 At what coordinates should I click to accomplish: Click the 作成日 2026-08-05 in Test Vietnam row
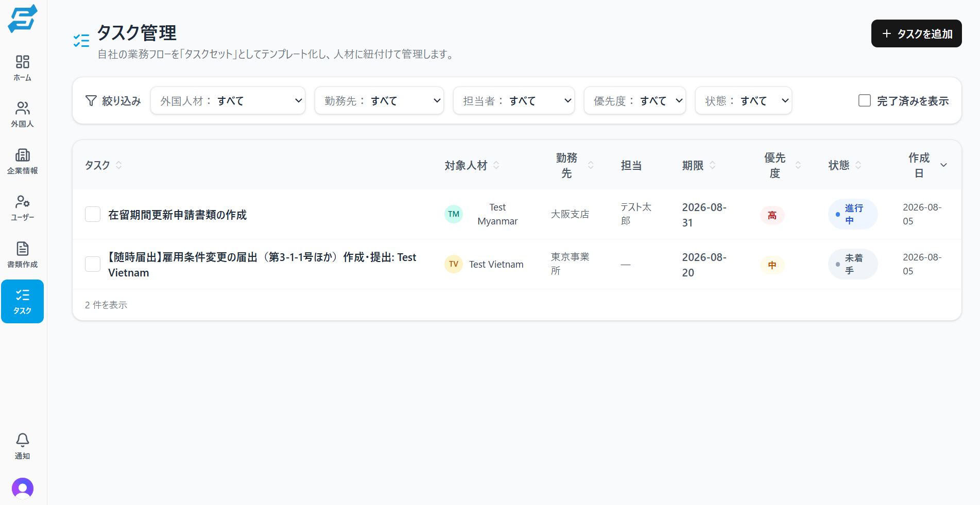(x=922, y=264)
